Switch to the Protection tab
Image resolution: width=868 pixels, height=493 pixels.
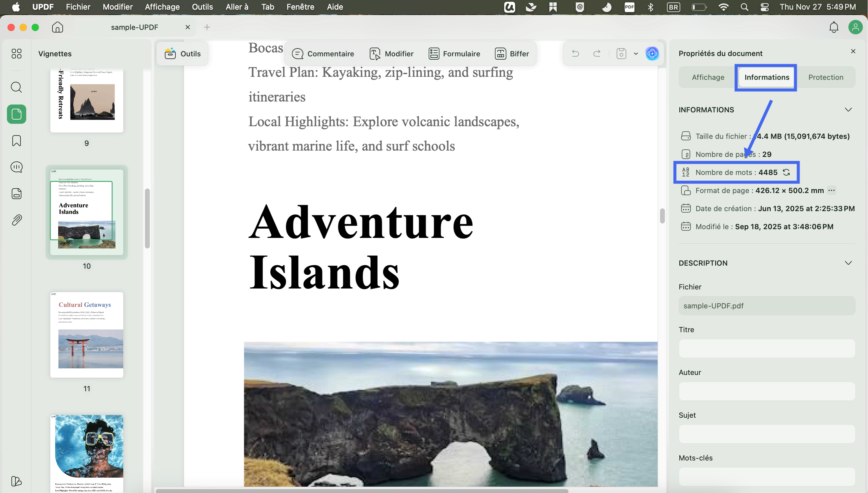point(826,77)
